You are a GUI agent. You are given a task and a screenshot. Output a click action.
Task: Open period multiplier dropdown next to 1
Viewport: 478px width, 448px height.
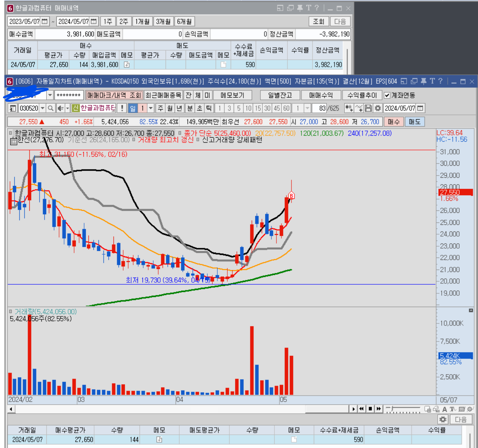[x=151, y=108]
